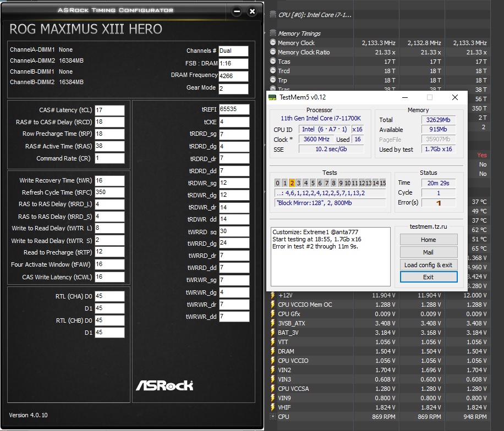Click the Gear Mode field
This screenshot has height=431, width=504.
pyautogui.click(x=234, y=89)
